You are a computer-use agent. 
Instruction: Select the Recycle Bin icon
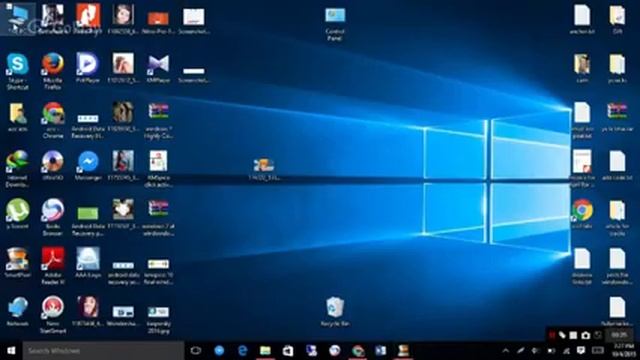[x=335, y=311]
